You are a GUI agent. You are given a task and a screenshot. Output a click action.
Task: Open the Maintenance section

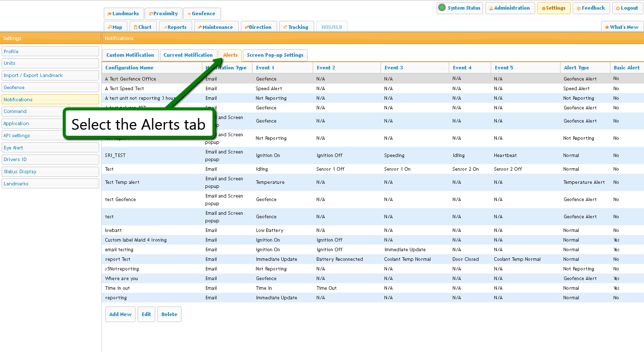point(216,27)
